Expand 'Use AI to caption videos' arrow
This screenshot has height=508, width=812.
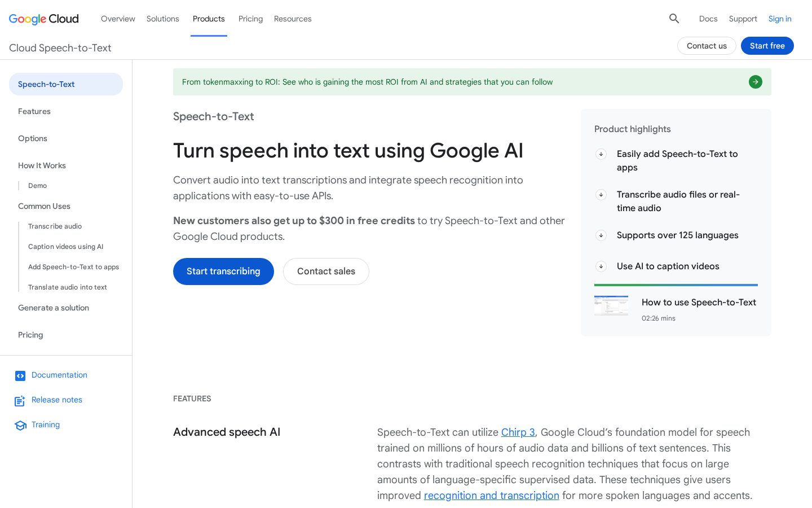[601, 266]
